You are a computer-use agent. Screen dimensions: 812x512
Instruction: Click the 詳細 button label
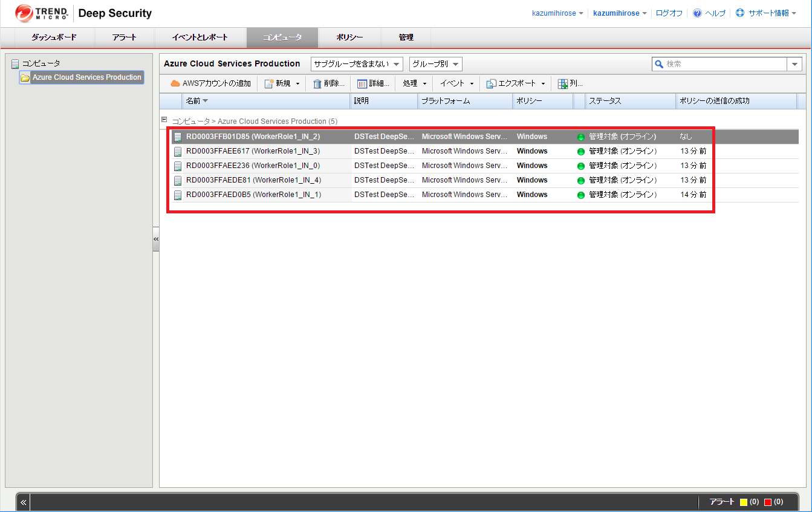click(x=379, y=83)
